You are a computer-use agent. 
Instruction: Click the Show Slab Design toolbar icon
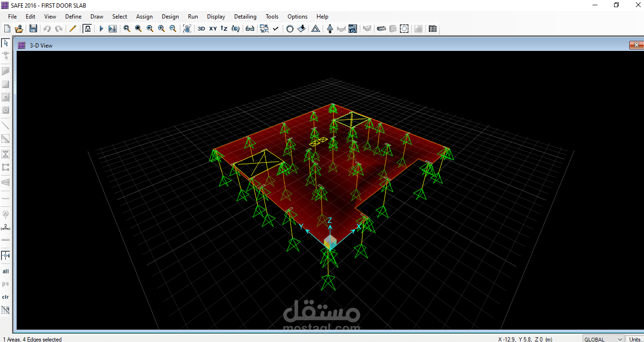coord(381,29)
